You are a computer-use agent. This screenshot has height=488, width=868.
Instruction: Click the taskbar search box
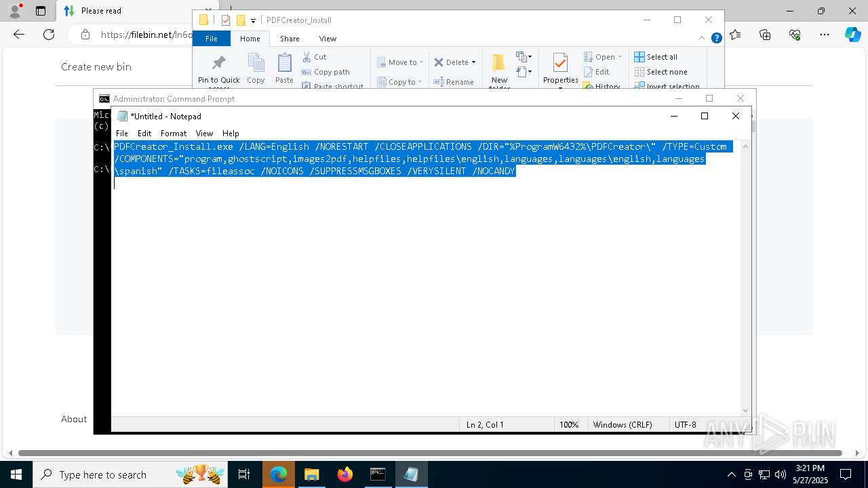click(x=130, y=474)
